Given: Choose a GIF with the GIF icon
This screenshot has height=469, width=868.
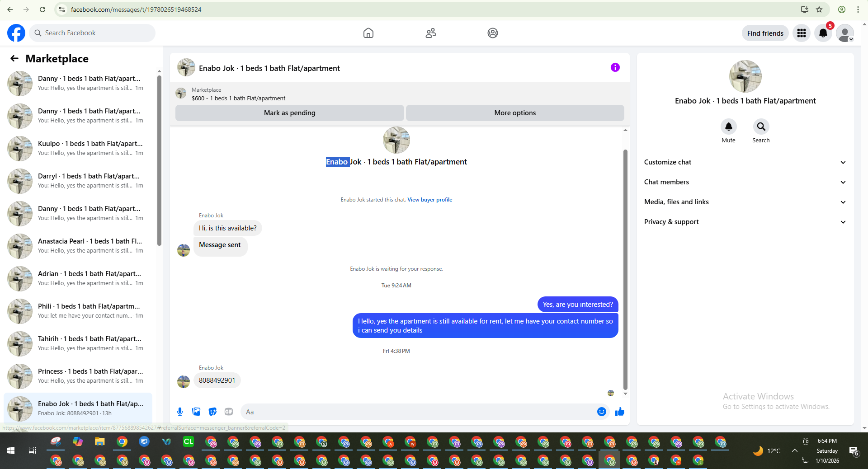Looking at the screenshot, I should [229, 412].
